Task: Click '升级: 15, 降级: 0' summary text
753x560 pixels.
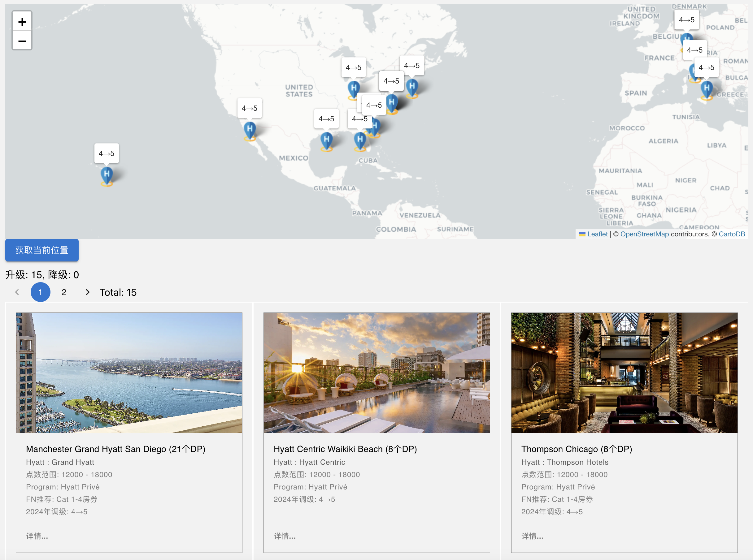Action: pyautogui.click(x=42, y=274)
